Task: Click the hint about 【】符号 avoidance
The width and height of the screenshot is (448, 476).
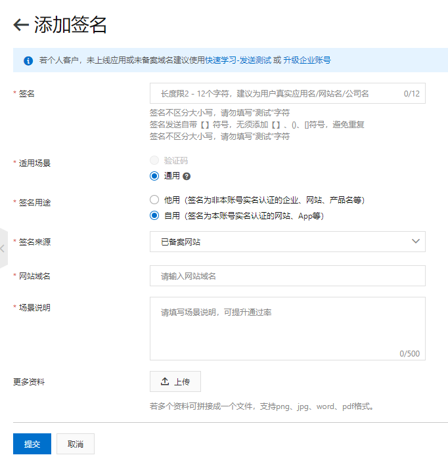Action: pyautogui.click(x=257, y=125)
